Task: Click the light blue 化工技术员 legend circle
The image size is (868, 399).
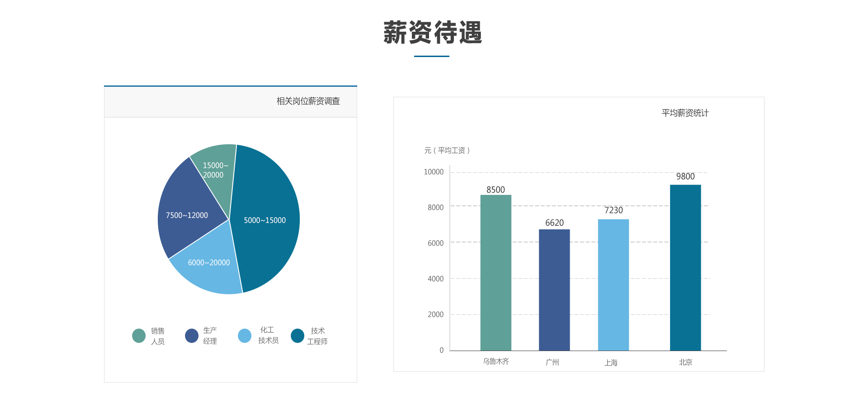Action: [245, 336]
